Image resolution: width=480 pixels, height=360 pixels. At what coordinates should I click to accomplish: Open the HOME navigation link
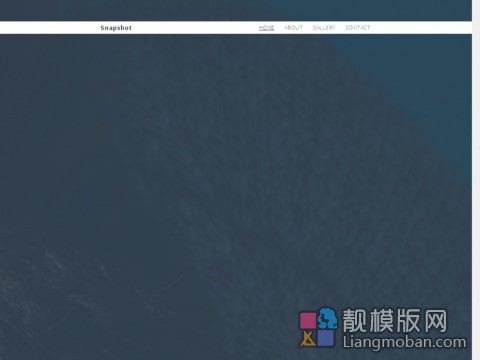[266, 28]
